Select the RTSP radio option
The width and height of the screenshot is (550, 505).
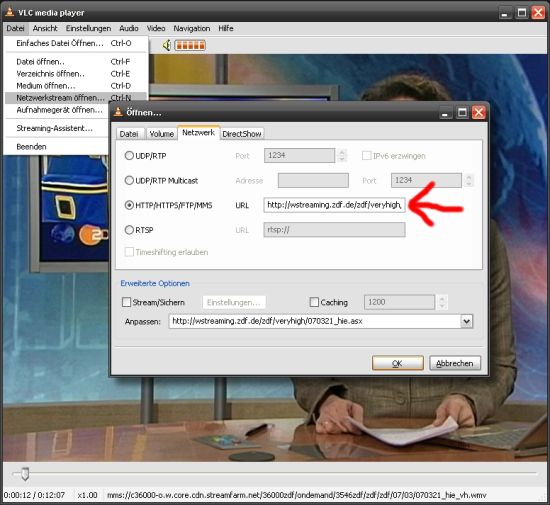click(x=129, y=230)
